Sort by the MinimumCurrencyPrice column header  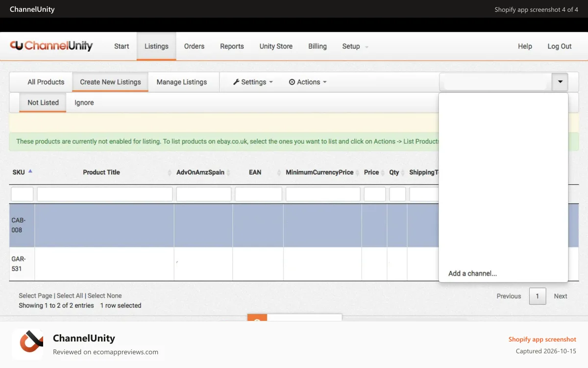click(x=319, y=172)
